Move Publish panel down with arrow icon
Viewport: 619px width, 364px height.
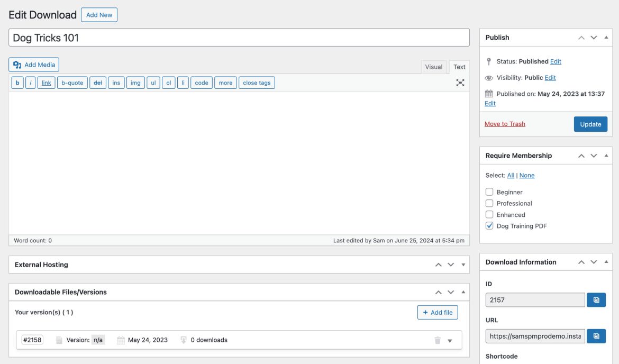coord(594,38)
